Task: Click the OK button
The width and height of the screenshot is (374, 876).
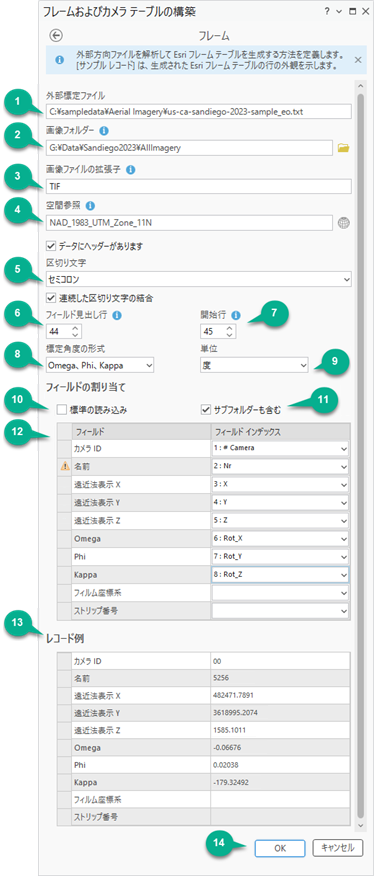Action: click(x=280, y=848)
